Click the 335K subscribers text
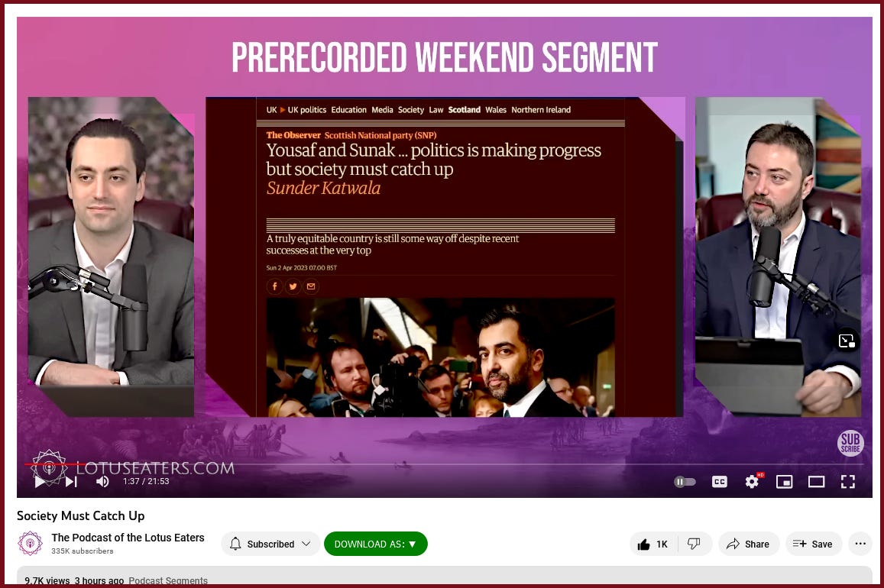 (83, 551)
